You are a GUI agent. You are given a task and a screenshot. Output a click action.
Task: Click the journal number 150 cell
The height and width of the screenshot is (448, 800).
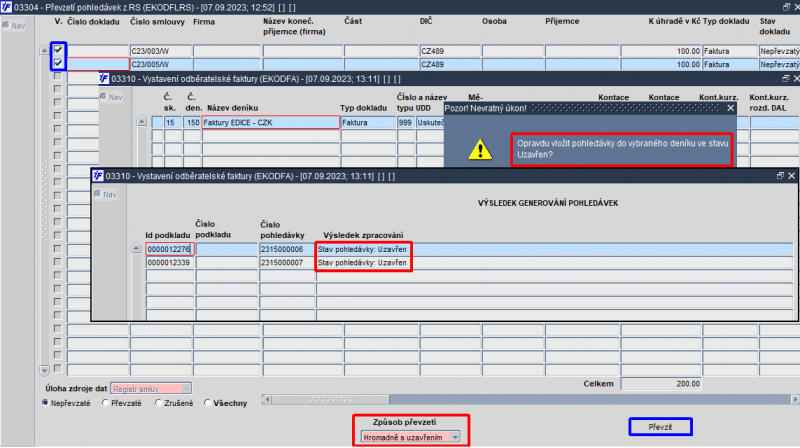(x=192, y=122)
